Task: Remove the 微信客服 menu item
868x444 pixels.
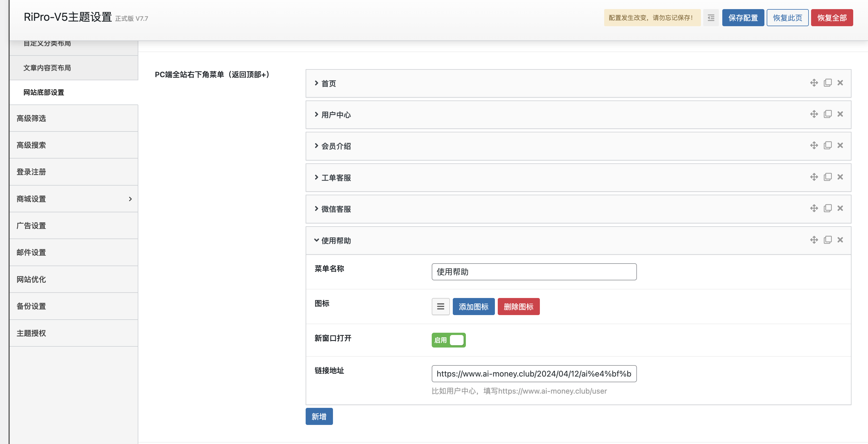Action: 840,209
